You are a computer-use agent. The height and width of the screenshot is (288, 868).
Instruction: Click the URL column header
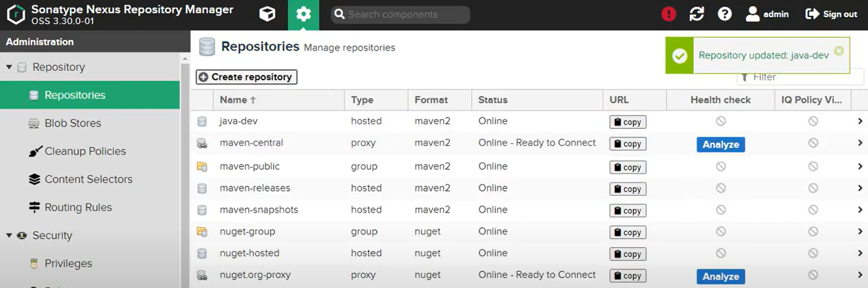coord(634,100)
